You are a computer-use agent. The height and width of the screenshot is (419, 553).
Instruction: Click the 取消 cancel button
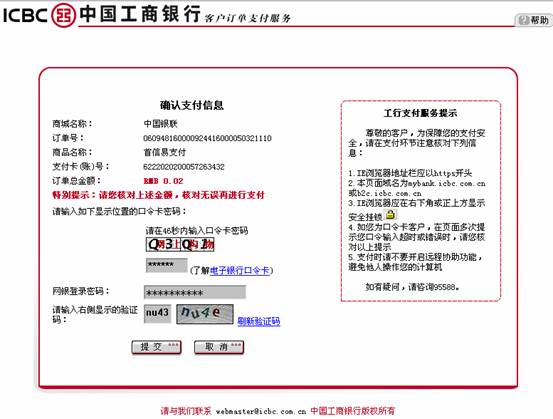[x=219, y=347]
